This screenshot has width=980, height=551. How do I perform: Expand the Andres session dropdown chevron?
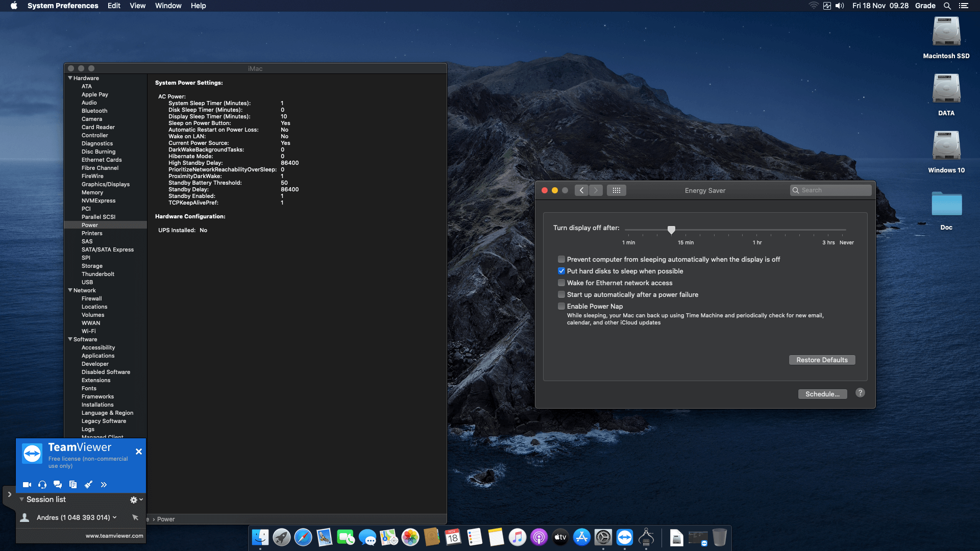coord(115,517)
